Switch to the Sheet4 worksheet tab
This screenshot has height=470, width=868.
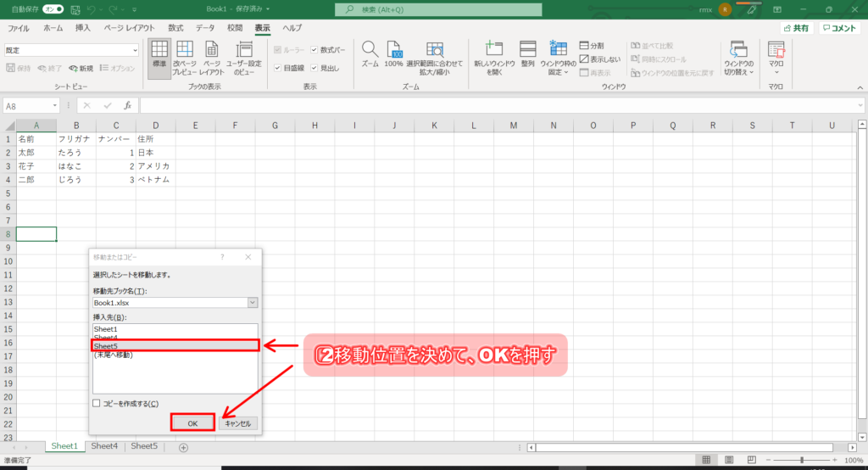[104, 446]
